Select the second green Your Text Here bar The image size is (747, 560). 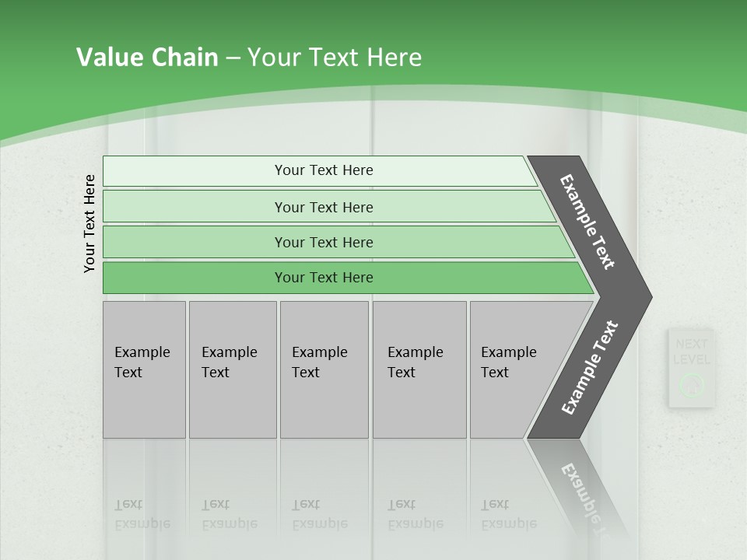pos(328,206)
